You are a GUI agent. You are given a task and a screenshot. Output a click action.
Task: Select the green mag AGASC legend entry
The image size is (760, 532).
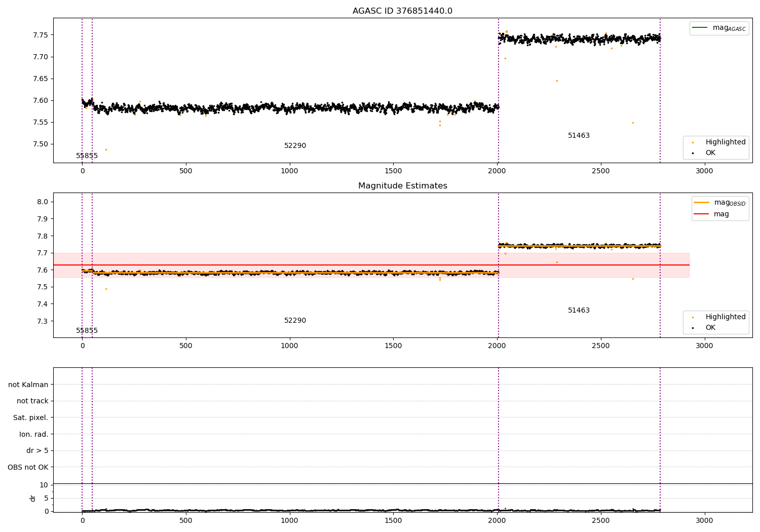[x=719, y=28]
